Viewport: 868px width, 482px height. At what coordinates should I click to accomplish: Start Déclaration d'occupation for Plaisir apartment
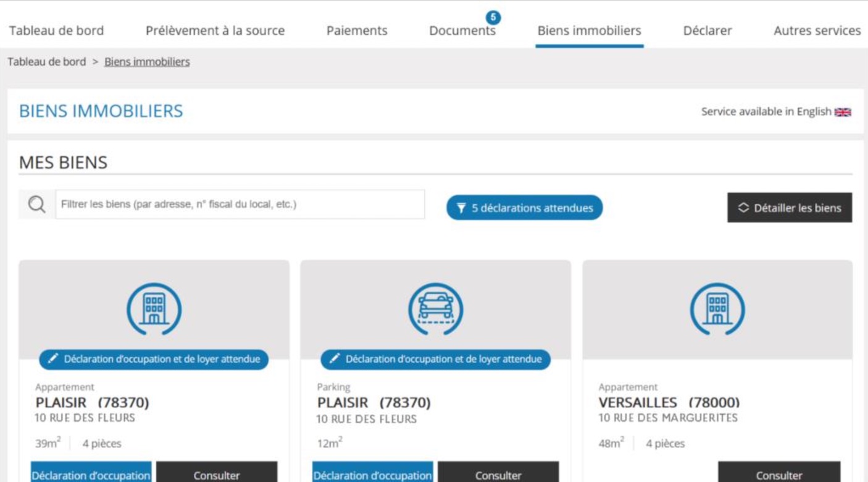pyautogui.click(x=91, y=473)
